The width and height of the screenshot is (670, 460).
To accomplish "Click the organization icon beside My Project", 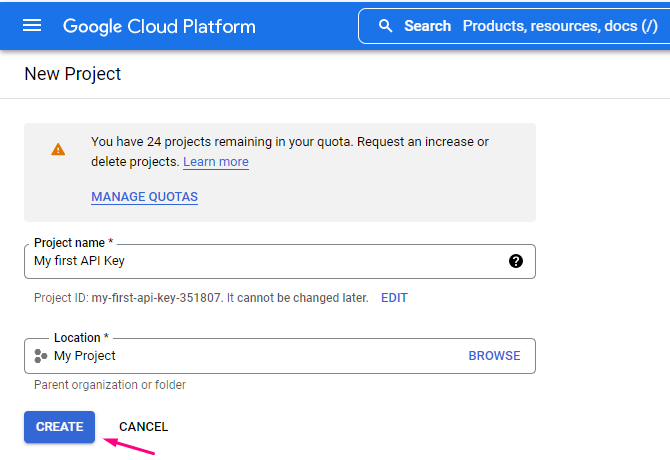I will tap(41, 356).
